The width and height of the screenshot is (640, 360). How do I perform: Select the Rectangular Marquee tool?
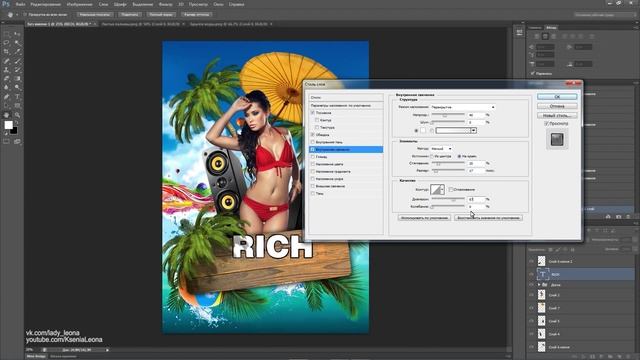(x=7, y=34)
